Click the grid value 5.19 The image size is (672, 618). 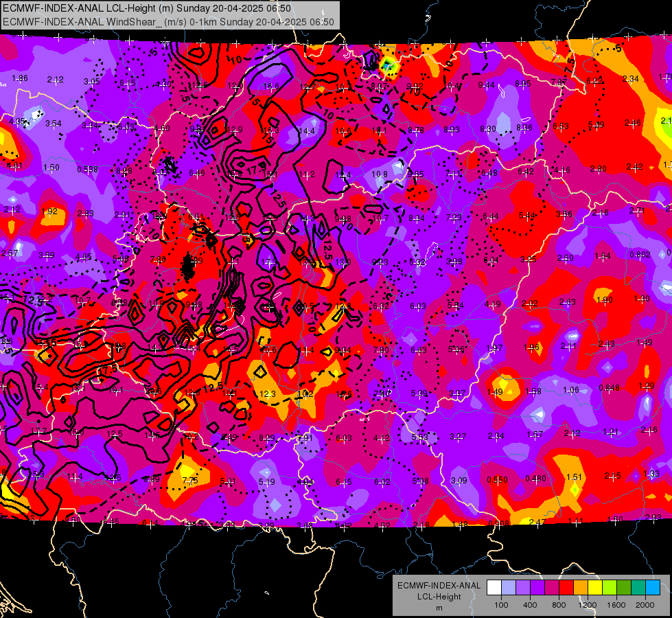click(266, 481)
